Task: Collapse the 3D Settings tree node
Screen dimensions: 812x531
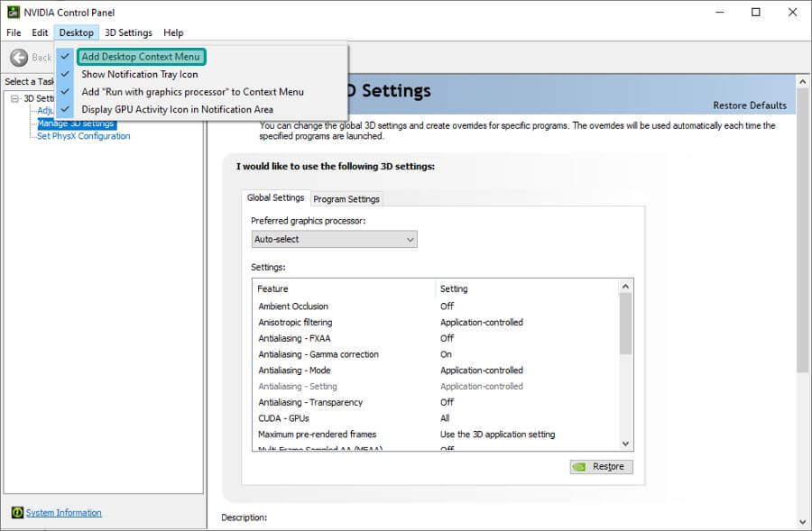Action: (x=14, y=98)
